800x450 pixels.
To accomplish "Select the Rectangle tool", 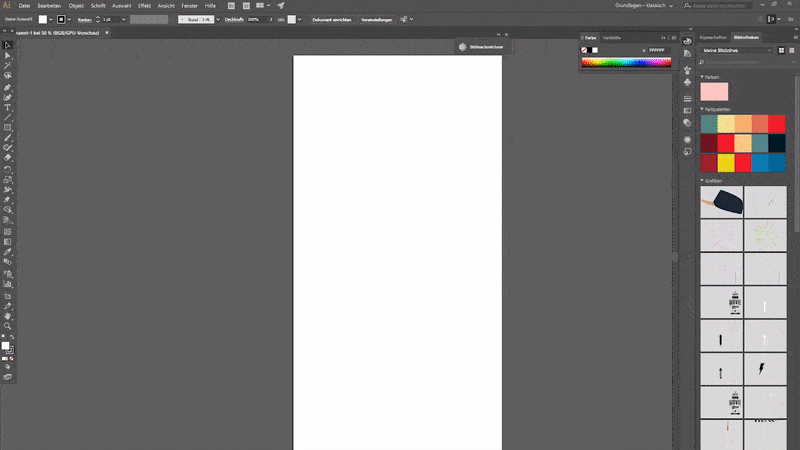I will pyautogui.click(x=8, y=128).
